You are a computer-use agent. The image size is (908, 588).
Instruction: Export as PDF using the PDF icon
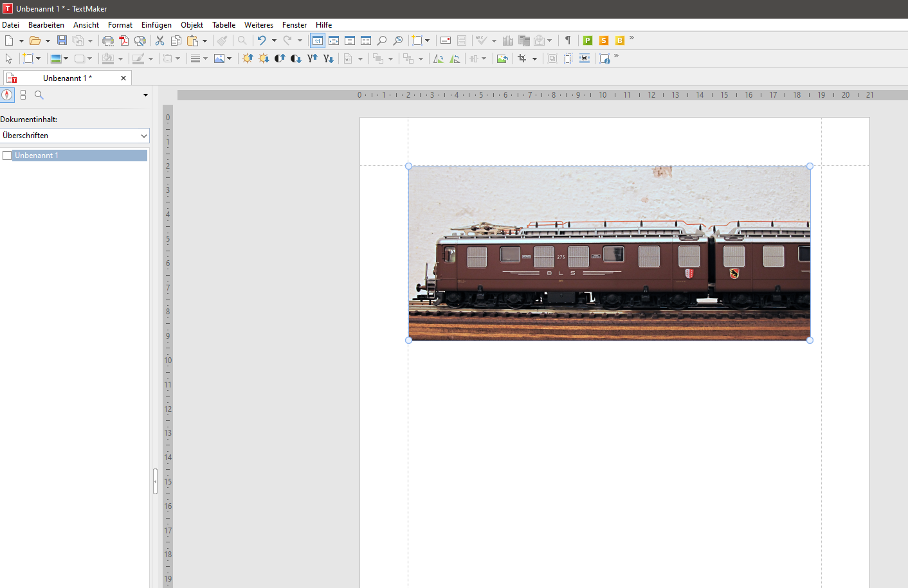tap(124, 40)
